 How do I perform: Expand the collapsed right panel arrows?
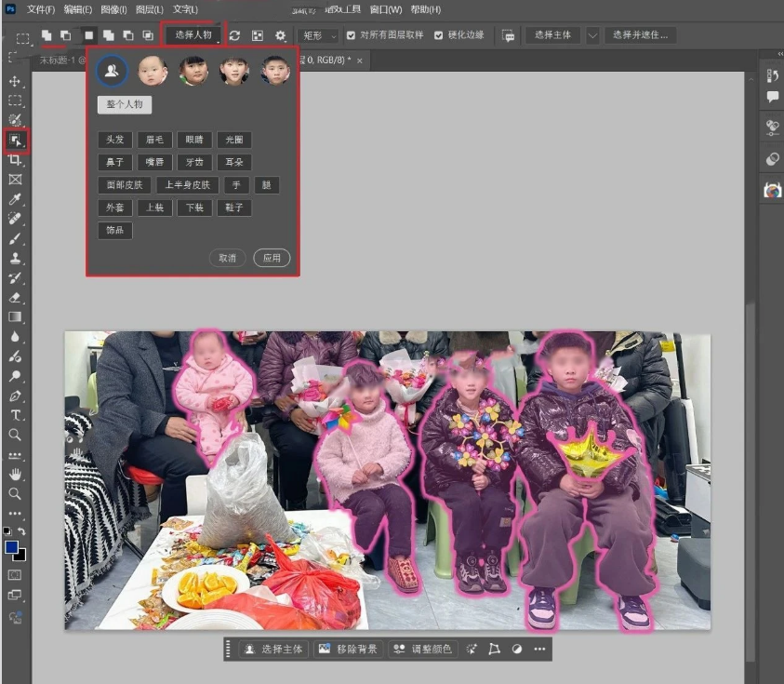coord(780,54)
